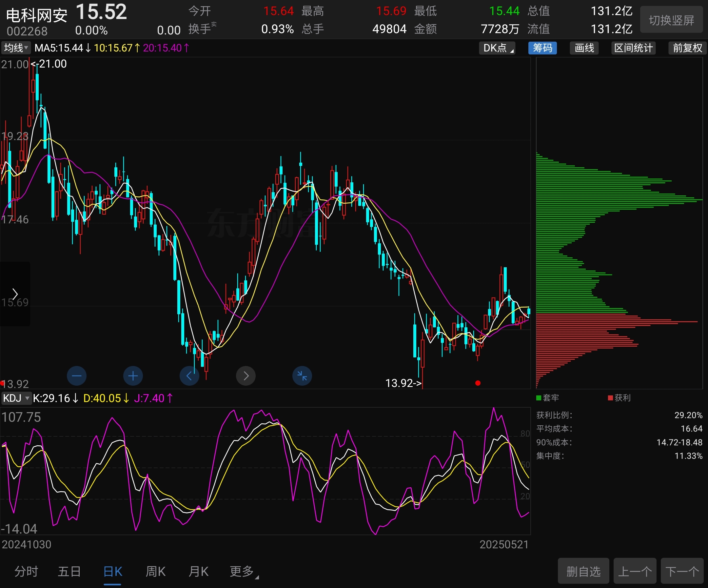Open the 均线 indicator dropdown
The width and height of the screenshot is (708, 588).
[x=16, y=48]
